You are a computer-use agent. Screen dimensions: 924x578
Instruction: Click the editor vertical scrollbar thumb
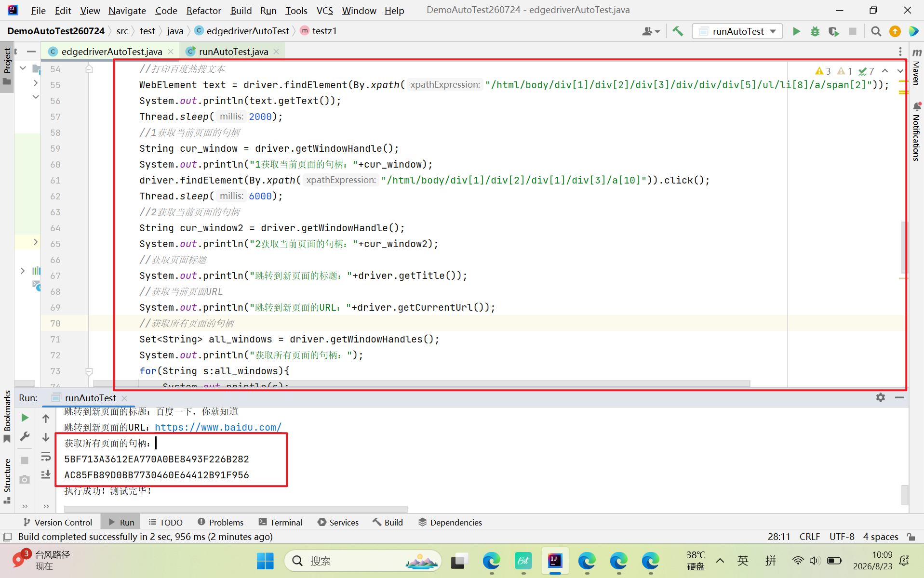904,247
